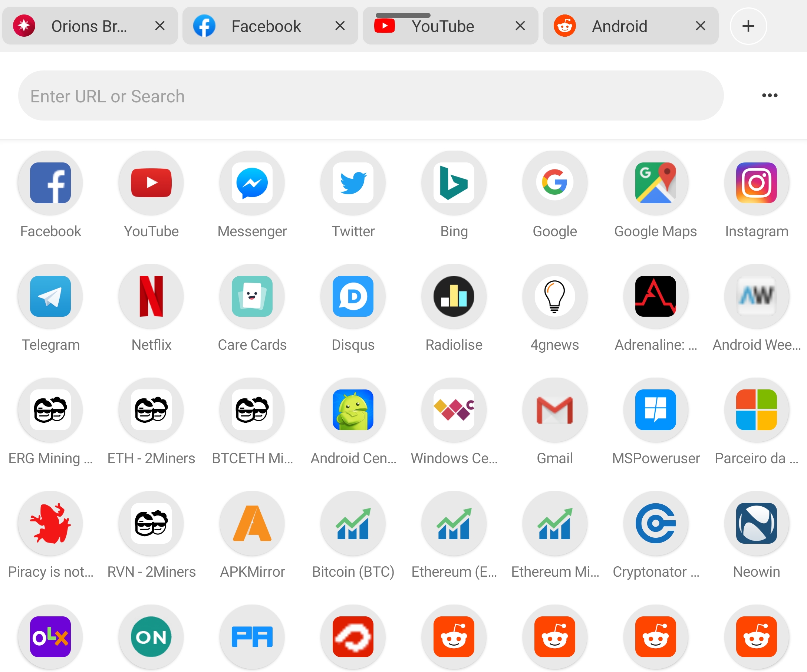Close the Android tab
The width and height of the screenshot is (807, 672).
[x=700, y=26]
